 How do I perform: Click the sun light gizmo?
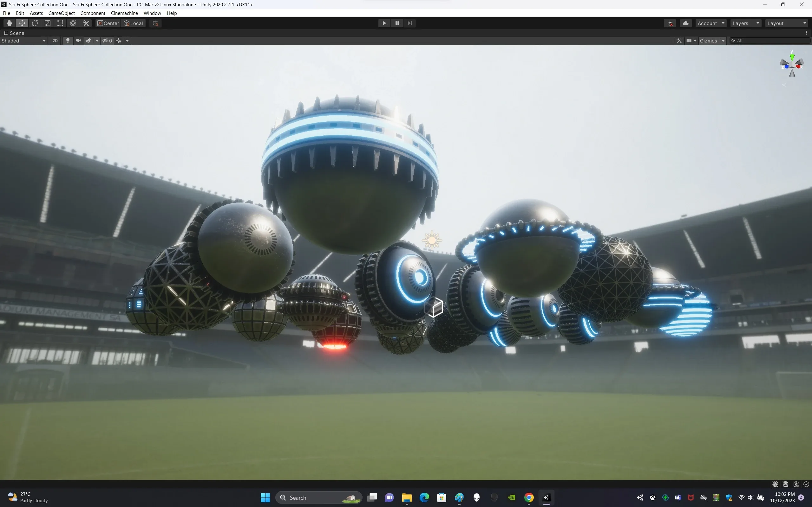coord(432,240)
